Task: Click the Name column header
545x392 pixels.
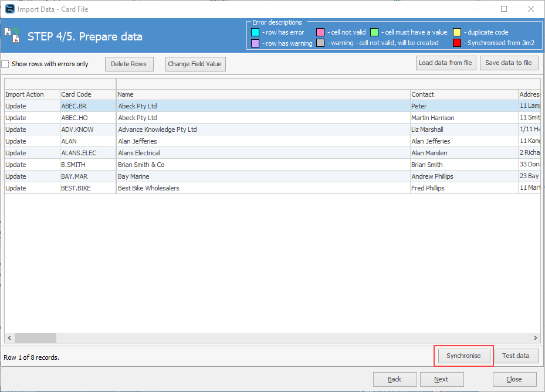Action: click(263, 94)
